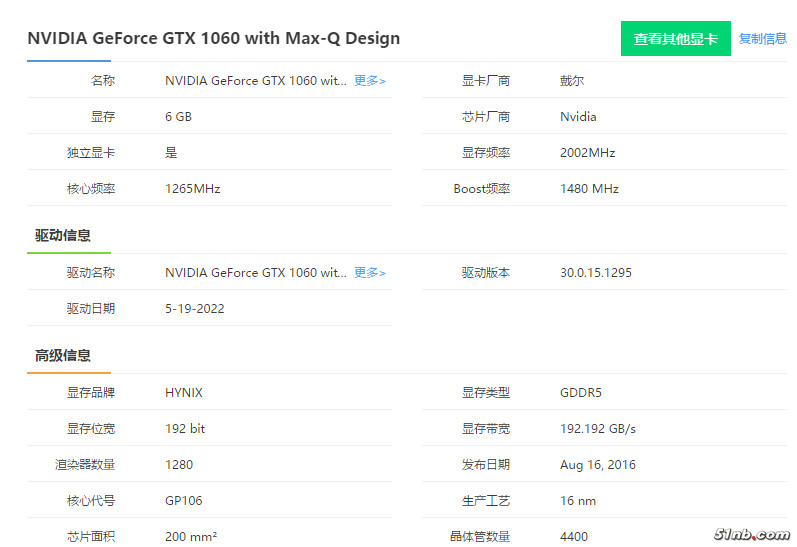Click the Boost频率 value 1480 MHz
The height and width of the screenshot is (547, 797).
click(x=589, y=189)
